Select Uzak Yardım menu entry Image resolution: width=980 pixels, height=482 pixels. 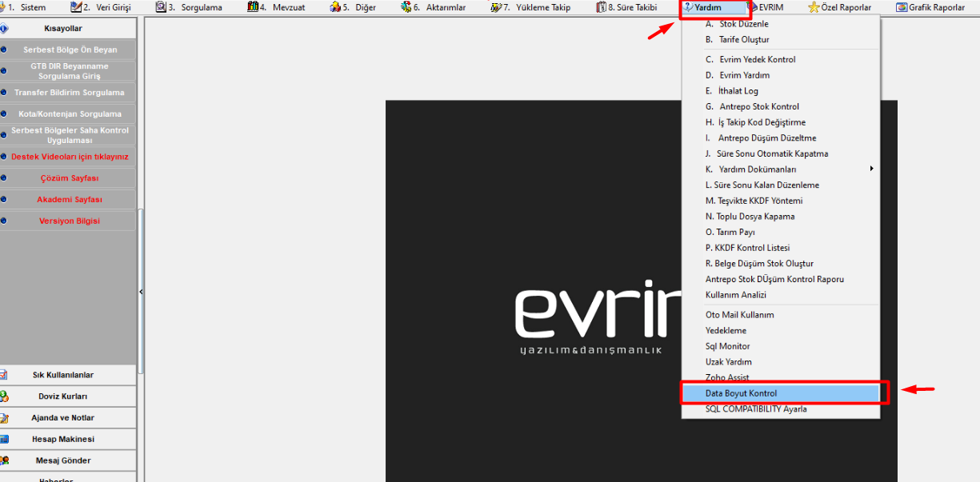click(x=781, y=362)
